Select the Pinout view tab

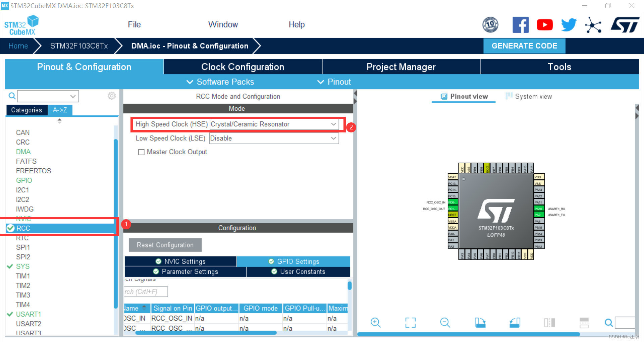464,97
